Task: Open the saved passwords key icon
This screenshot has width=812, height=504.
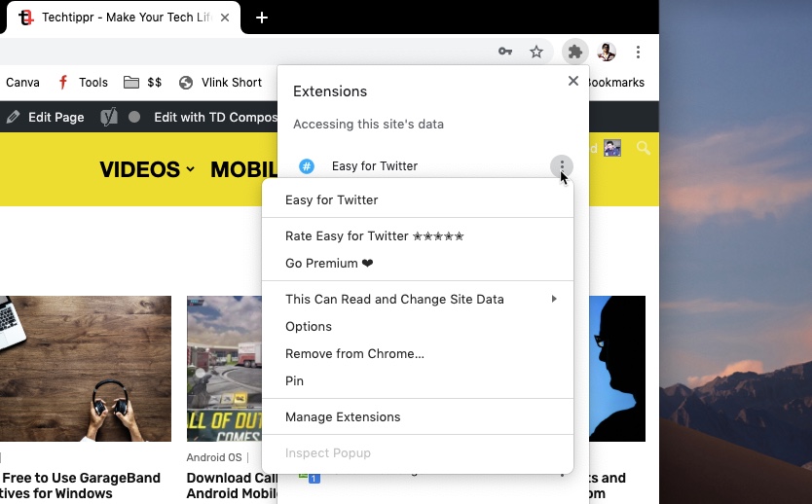Action: pos(505,52)
